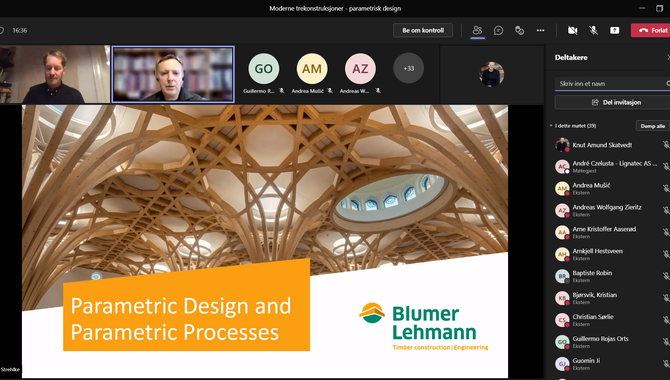Screen dimensions: 670x380
Task: Expand the +33 additional participants bubble
Action: pyautogui.click(x=408, y=68)
